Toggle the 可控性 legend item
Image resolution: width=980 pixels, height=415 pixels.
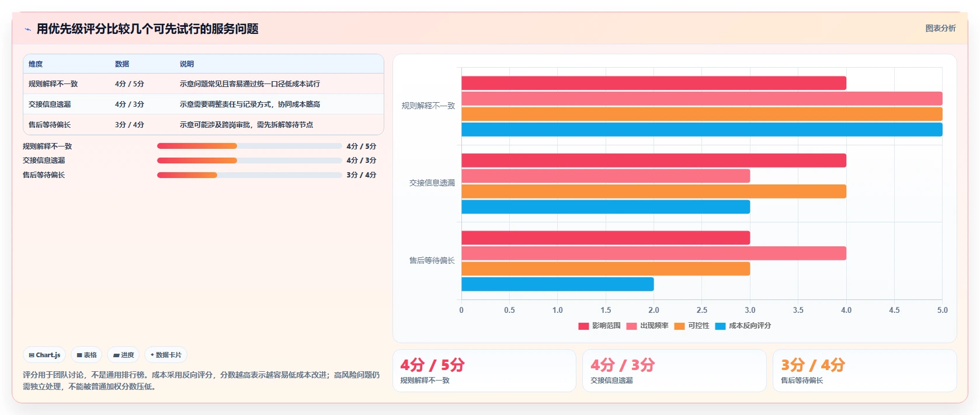(x=691, y=326)
